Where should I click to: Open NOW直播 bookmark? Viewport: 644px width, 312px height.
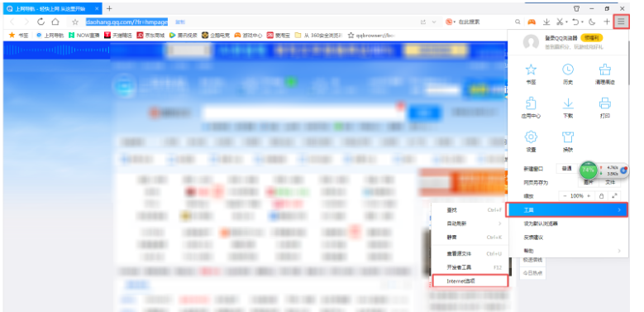84,36
